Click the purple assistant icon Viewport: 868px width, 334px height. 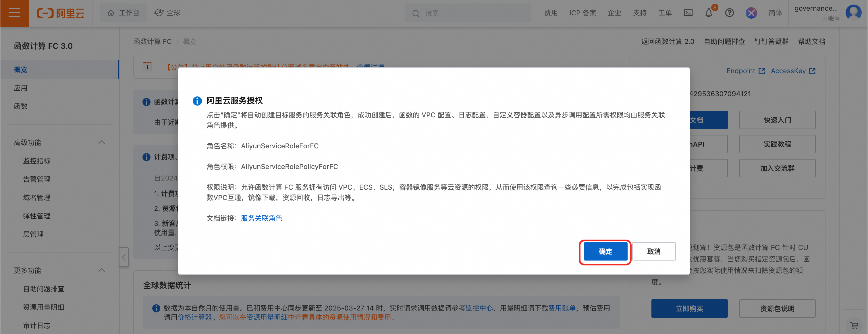pos(751,13)
